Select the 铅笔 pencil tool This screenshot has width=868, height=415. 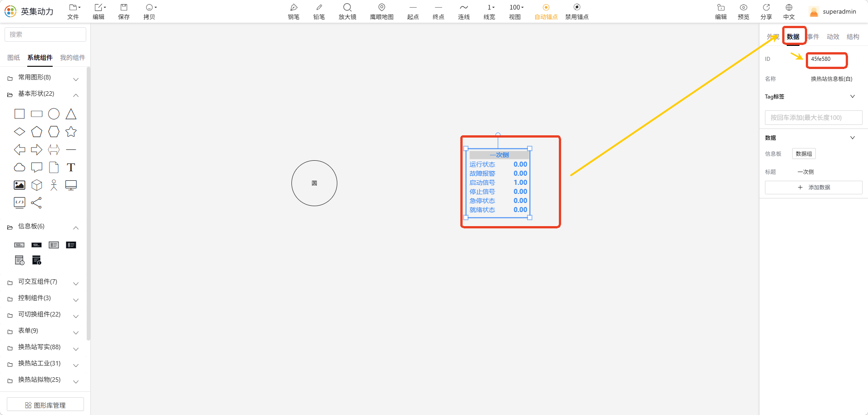(x=319, y=11)
